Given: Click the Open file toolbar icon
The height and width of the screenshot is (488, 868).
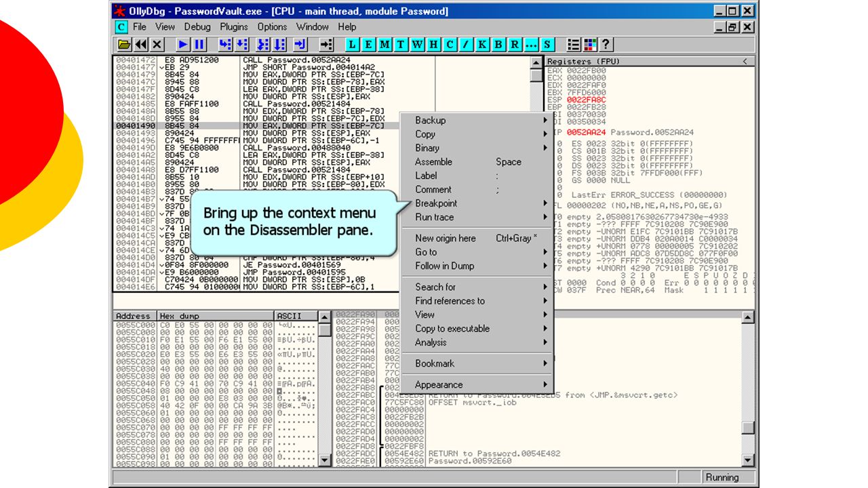Looking at the screenshot, I should click(124, 45).
